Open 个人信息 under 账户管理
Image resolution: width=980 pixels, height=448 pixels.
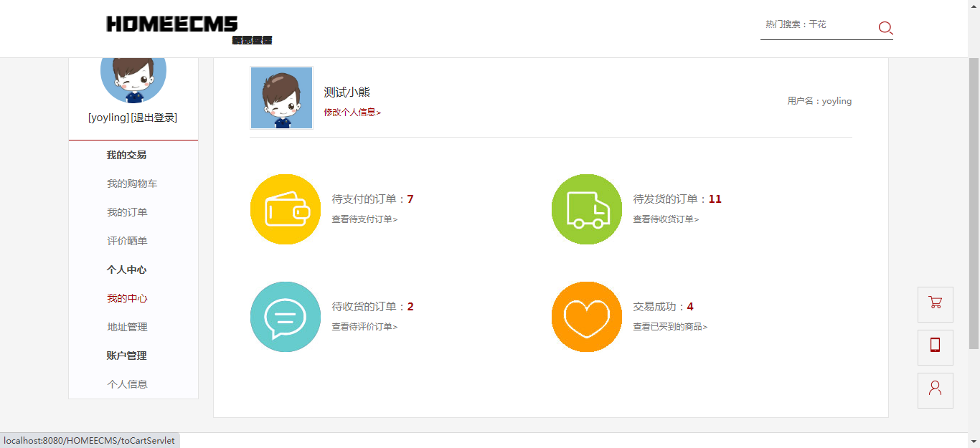127,384
